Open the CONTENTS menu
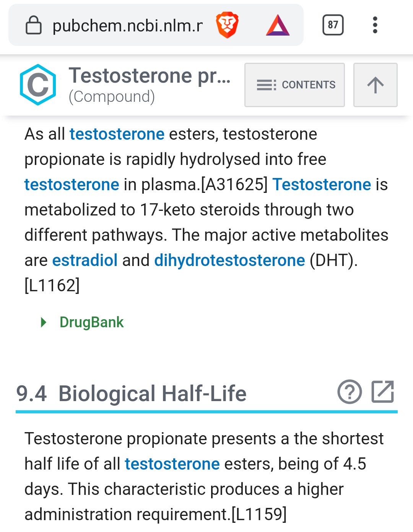The image size is (413, 532). 294,85
